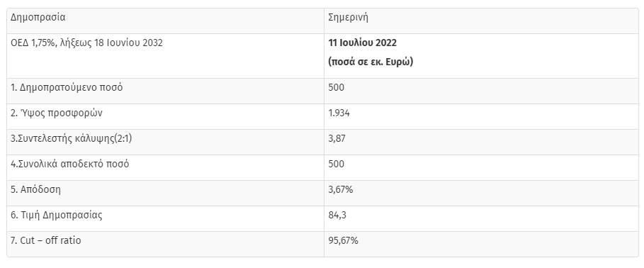
Task: Select the ΟΕΔ 1,75% λήξεως 18 Ιουνίου 2032 cell
Action: (x=165, y=56)
